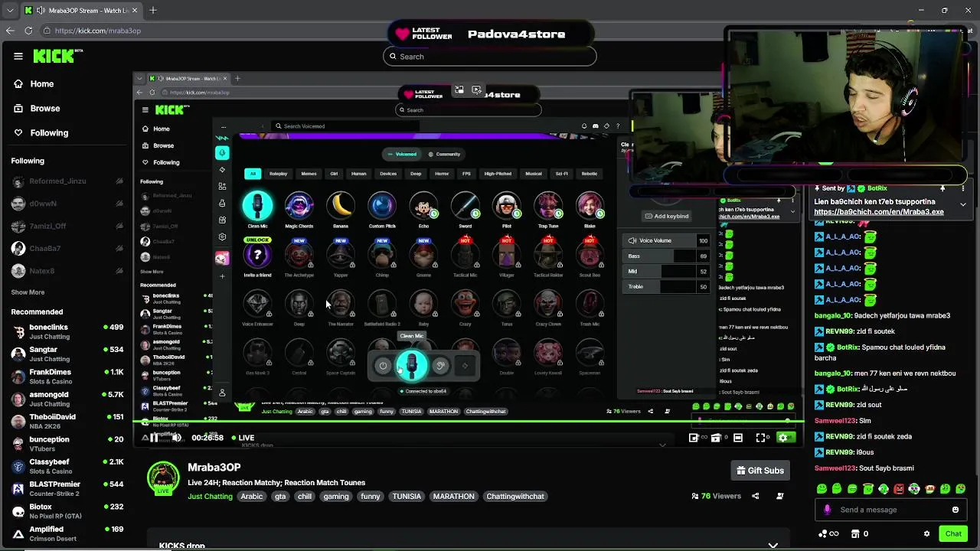Expand the KICKS drop section
Screen dimensions: 980x551
(x=773, y=546)
